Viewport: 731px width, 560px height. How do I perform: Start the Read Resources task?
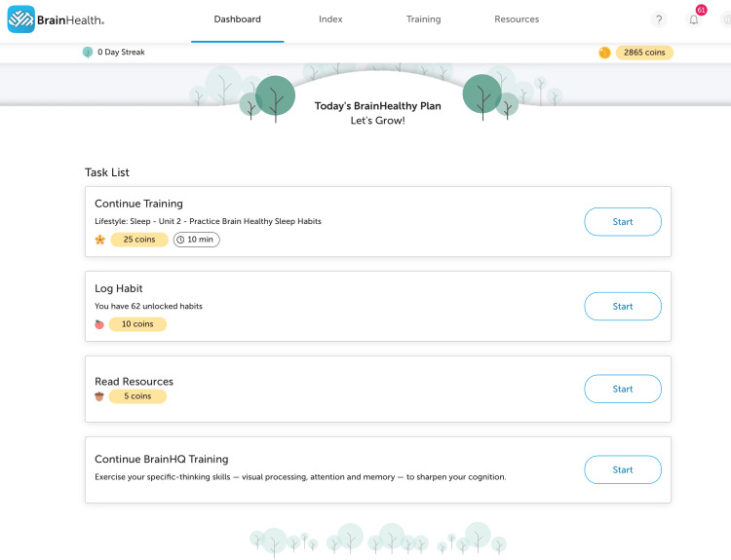click(x=623, y=389)
